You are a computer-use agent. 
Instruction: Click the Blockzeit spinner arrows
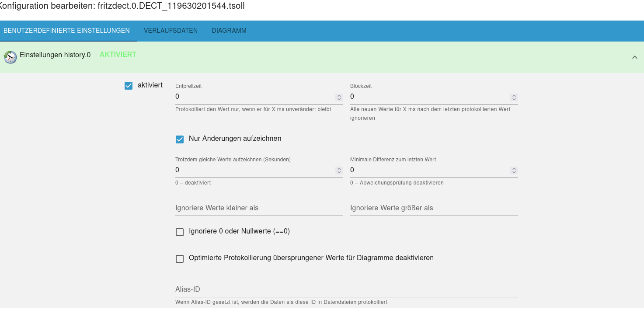(x=514, y=97)
